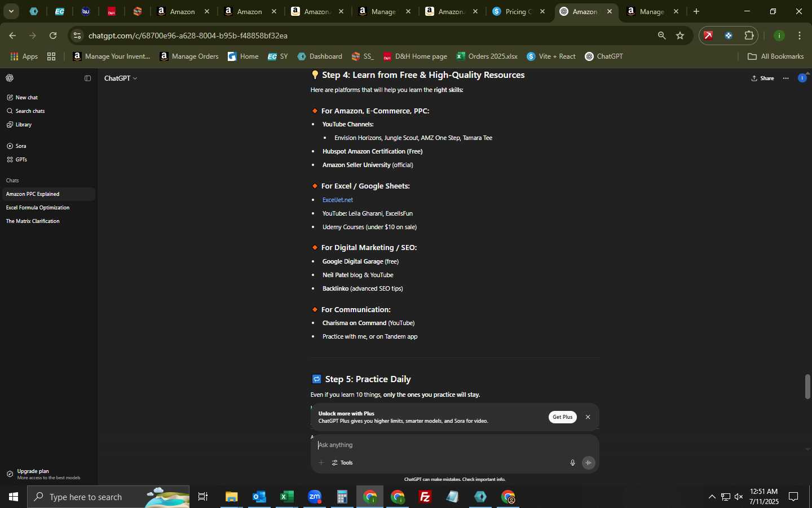Open a new browser tab

(696, 11)
